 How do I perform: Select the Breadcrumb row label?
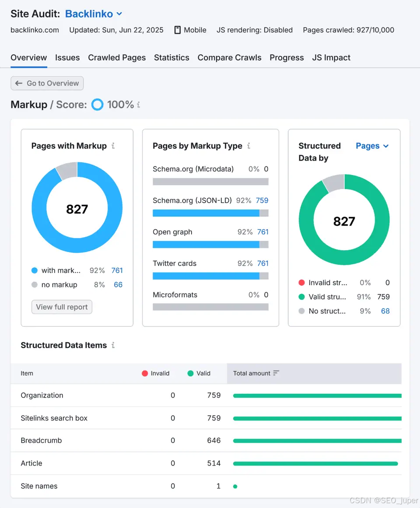click(41, 441)
